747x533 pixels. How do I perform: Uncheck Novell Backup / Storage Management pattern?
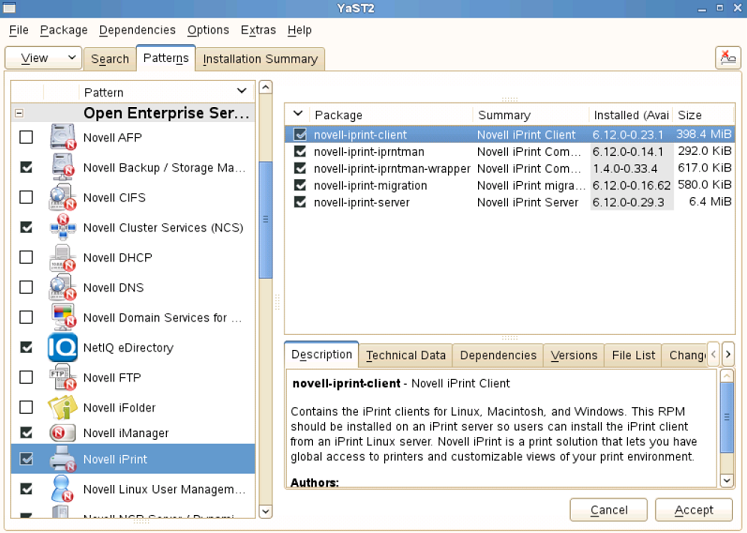point(26,167)
